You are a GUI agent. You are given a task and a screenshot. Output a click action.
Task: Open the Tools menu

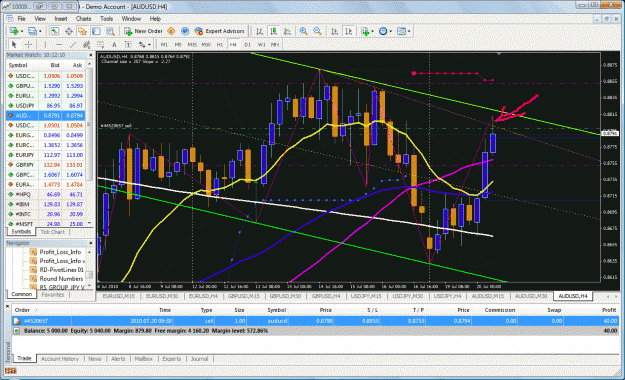(106, 19)
